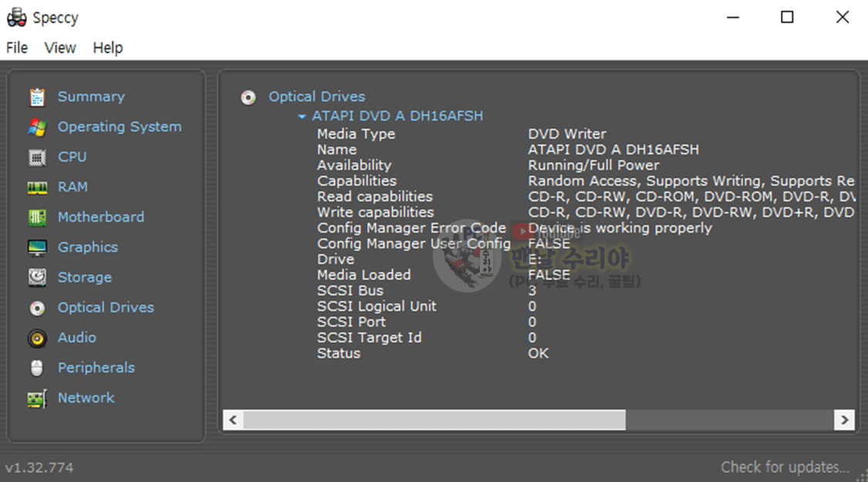Open the View menu

coord(60,48)
